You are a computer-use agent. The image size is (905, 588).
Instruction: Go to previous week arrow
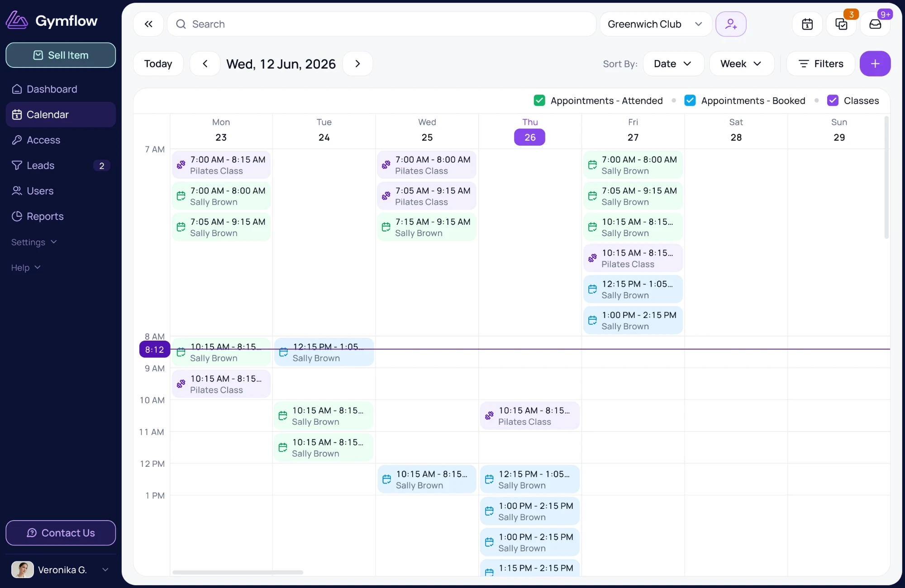point(205,64)
